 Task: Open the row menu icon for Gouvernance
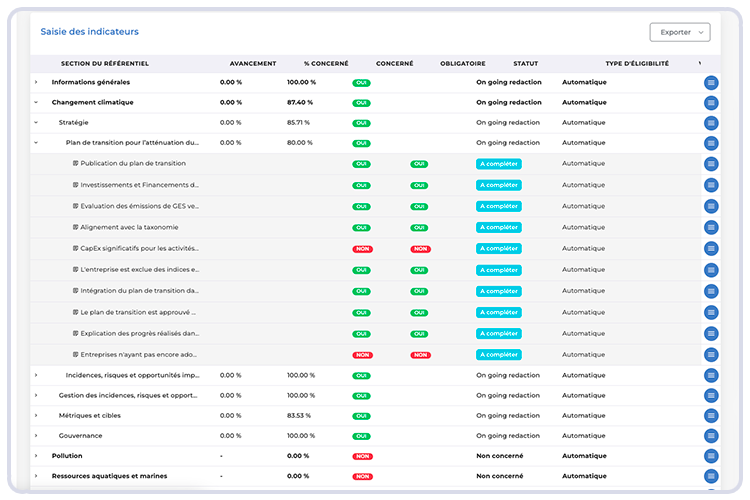[711, 436]
